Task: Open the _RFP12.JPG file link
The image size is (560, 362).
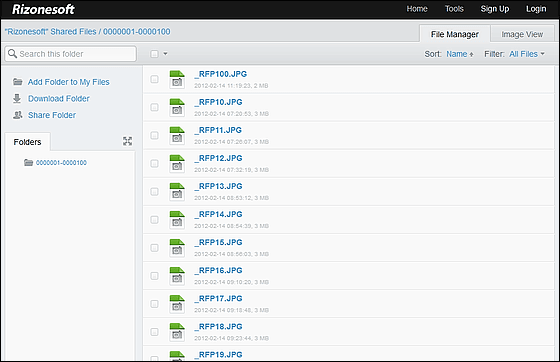Action: pyautogui.click(x=218, y=158)
